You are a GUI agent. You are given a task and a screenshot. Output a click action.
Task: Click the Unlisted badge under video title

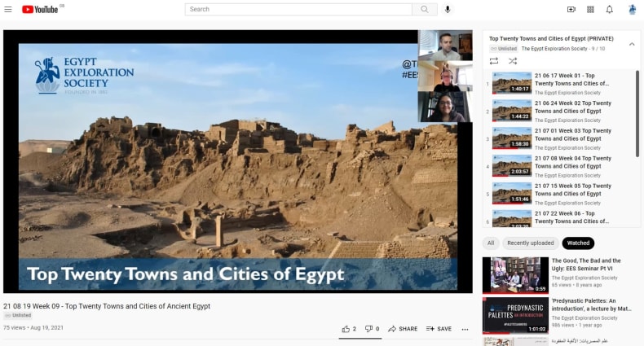(x=18, y=315)
